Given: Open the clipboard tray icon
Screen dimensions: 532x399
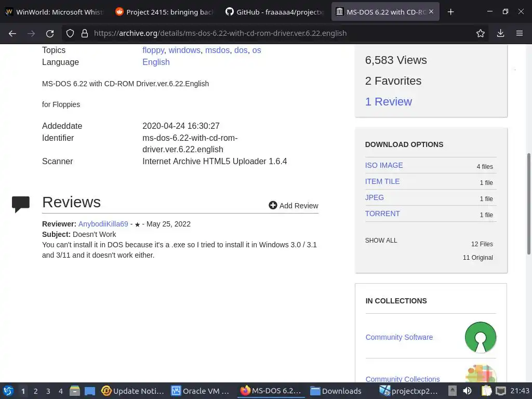Looking at the screenshot, I should [x=486, y=391].
